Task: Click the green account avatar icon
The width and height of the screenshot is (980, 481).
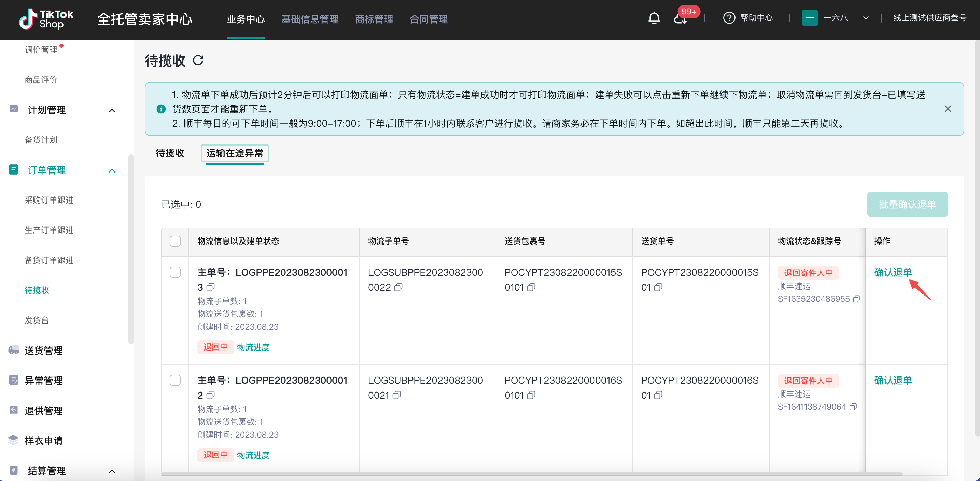Action: point(810,18)
